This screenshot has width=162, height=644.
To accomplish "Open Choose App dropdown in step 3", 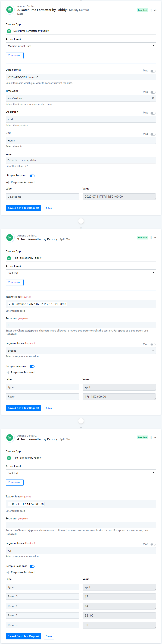I will point(81,258).
